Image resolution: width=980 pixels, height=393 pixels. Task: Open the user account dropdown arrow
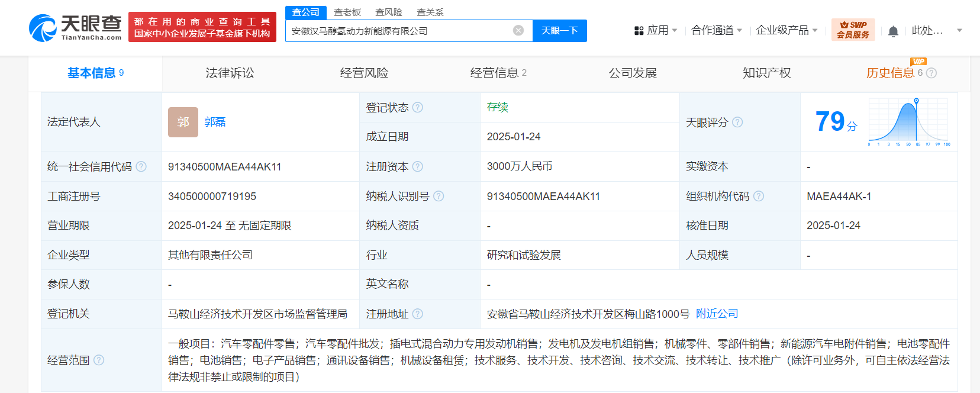point(959,30)
